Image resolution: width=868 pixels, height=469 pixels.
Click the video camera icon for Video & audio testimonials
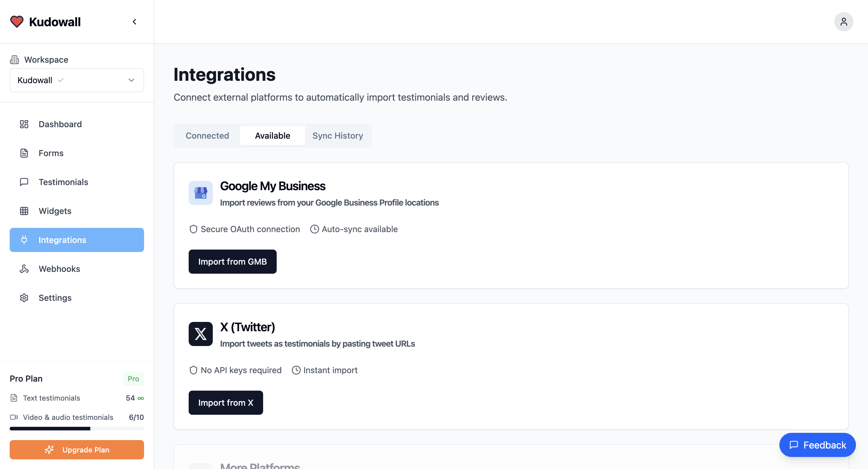coord(14,417)
